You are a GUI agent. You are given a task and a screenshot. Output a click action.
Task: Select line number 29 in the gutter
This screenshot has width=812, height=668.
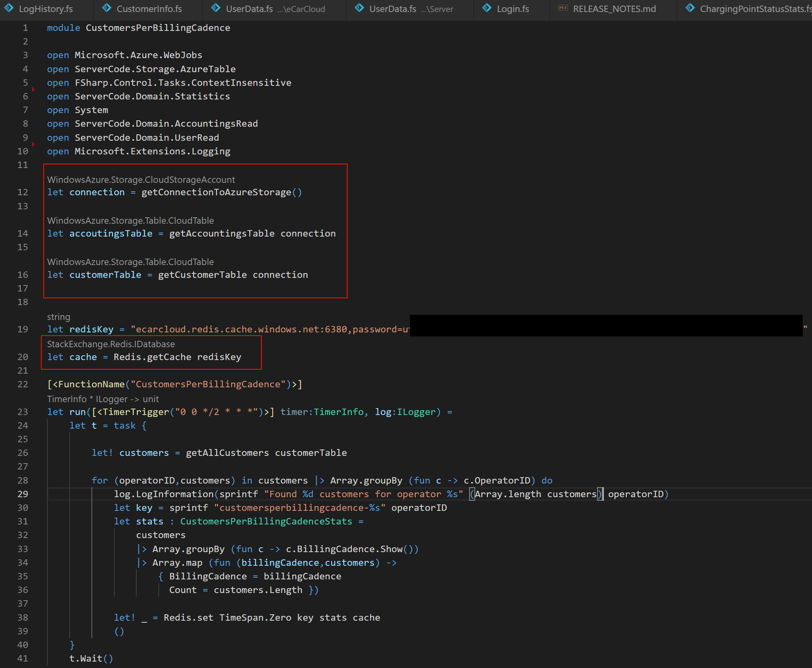click(x=23, y=494)
